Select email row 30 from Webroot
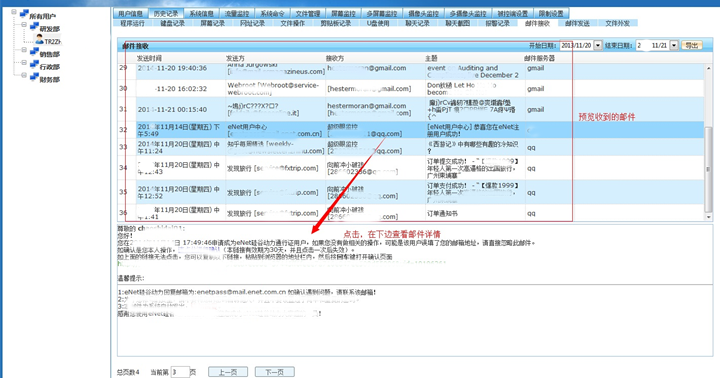The height and width of the screenshot is (378, 720). (x=411, y=88)
